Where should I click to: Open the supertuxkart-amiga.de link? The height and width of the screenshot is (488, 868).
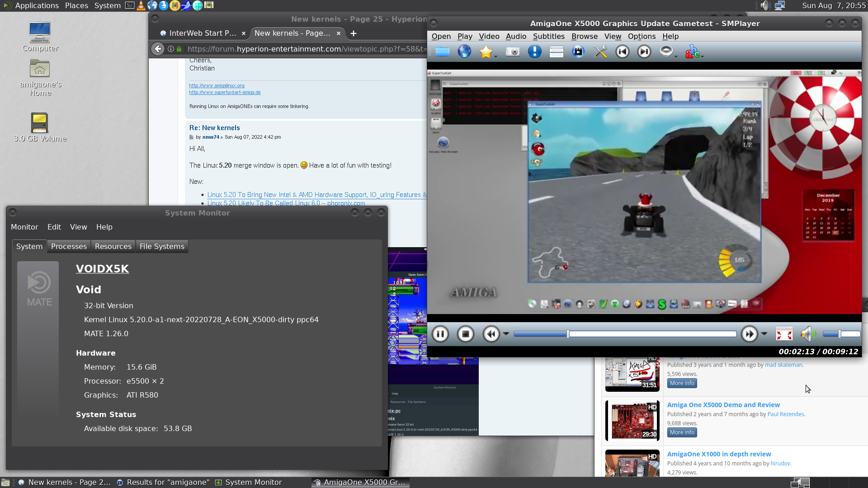point(225,92)
